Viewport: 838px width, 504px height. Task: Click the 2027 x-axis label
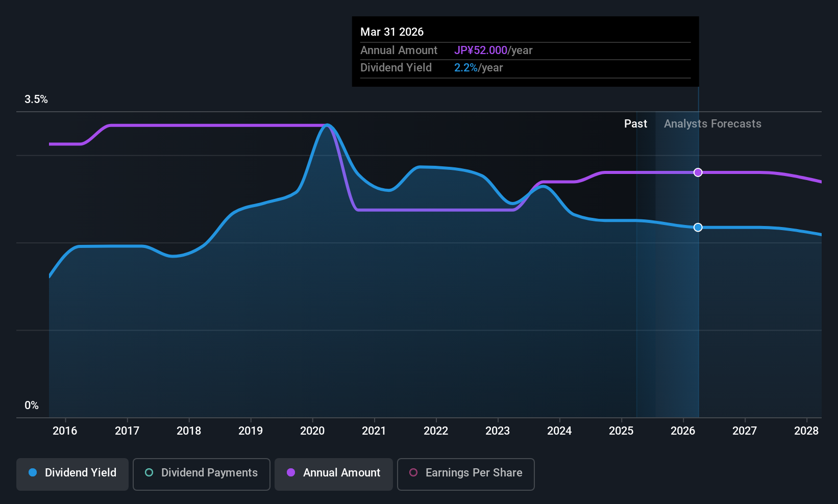point(745,431)
